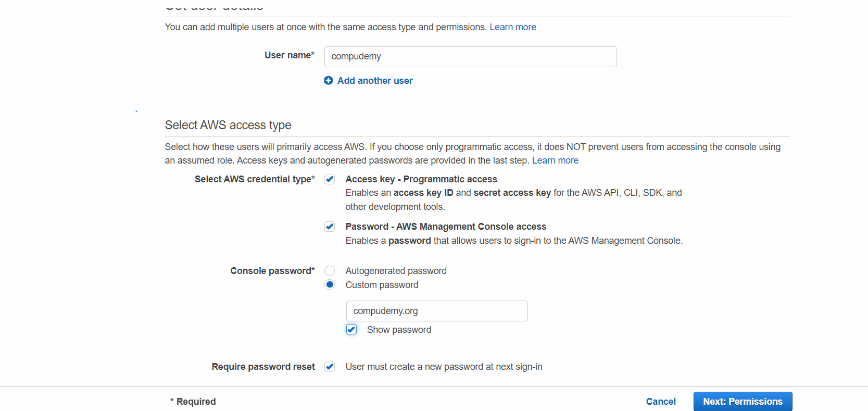
Task: Click the Access key - Programmatic access label
Action: click(x=421, y=179)
